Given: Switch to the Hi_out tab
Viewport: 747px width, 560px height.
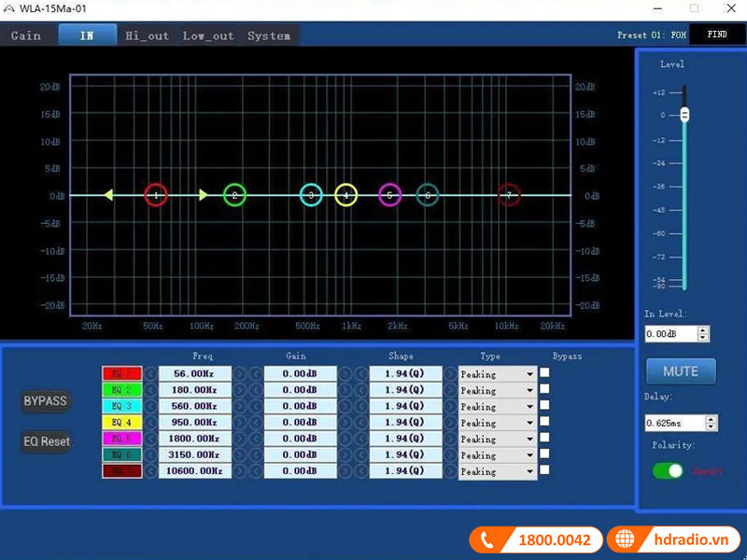Looking at the screenshot, I should click(x=147, y=35).
